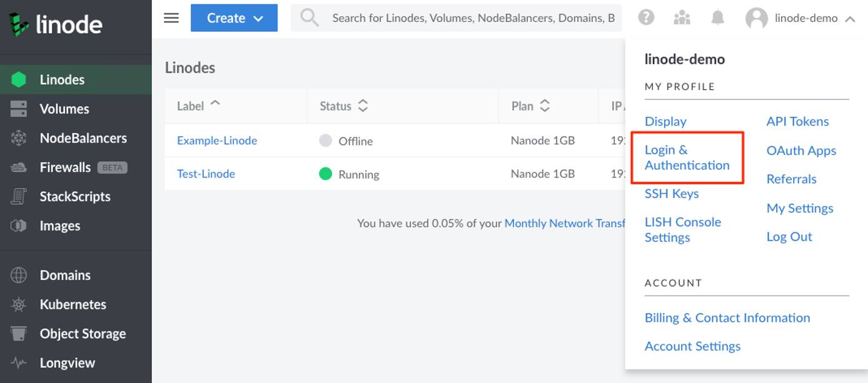The width and height of the screenshot is (868, 383).
Task: Click Log Out in the profile menu
Action: click(x=789, y=237)
